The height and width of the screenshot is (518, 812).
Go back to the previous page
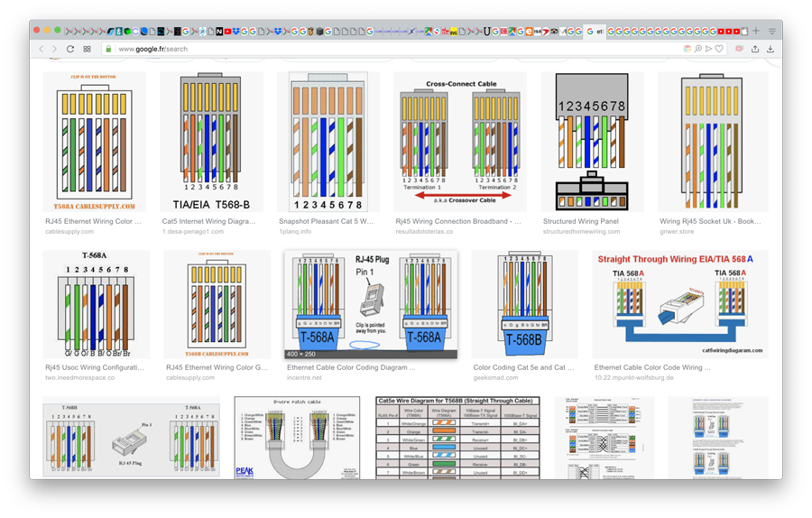tap(42, 49)
